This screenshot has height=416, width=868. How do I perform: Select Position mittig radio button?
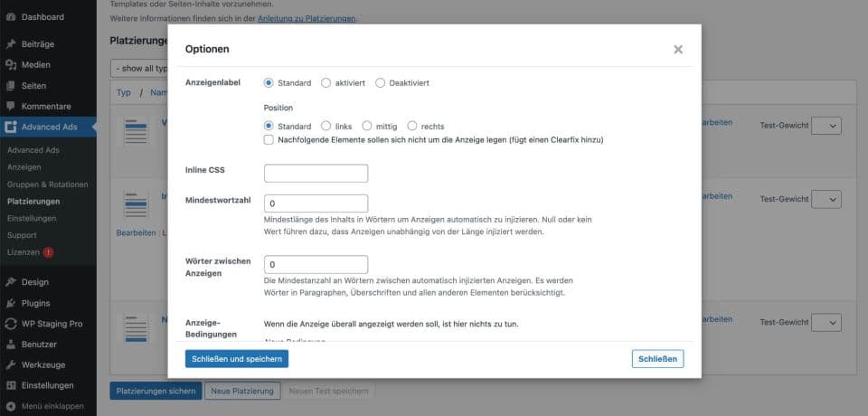pyautogui.click(x=367, y=126)
